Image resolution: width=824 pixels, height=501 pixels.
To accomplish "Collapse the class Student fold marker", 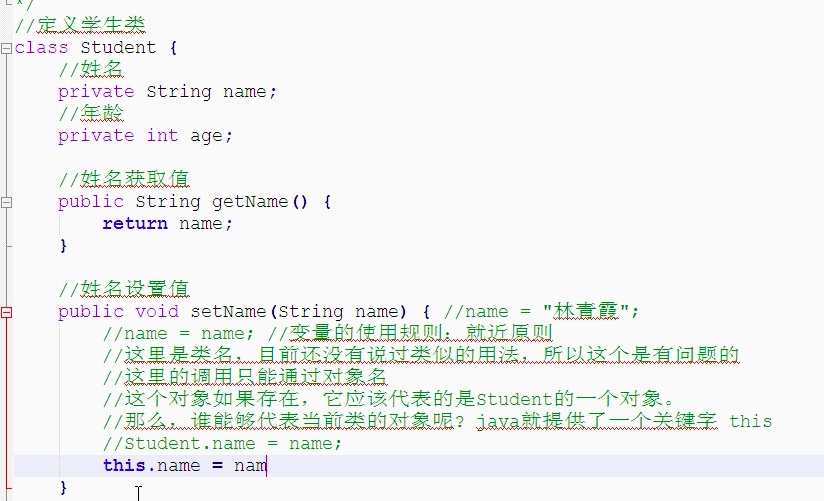I will (x=6, y=48).
